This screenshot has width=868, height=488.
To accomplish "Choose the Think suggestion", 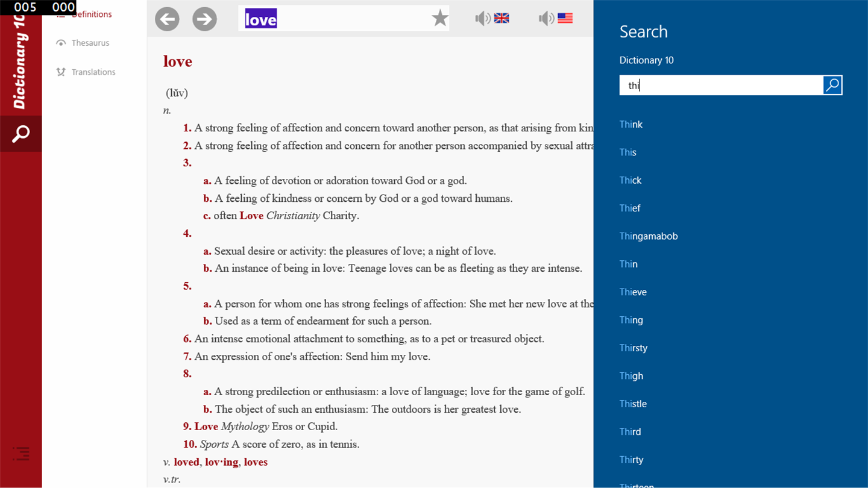I will coord(631,124).
